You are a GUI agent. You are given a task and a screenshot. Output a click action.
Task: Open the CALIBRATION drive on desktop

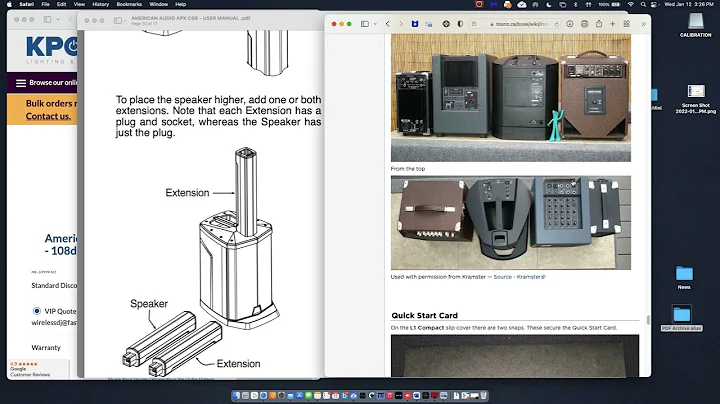pos(696,25)
